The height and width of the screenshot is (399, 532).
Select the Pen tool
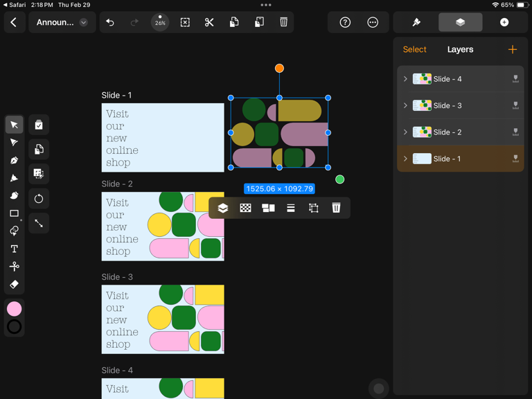[x=14, y=160]
